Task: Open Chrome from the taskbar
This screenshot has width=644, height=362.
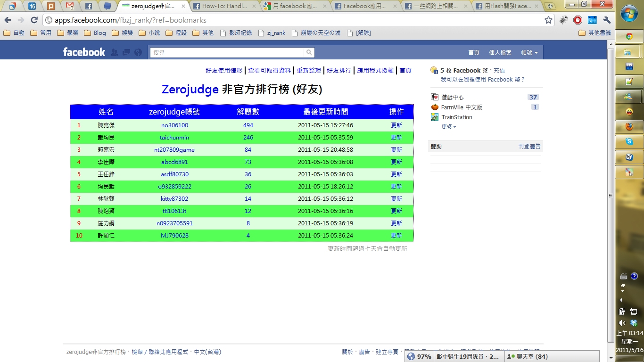Action: 629,36
